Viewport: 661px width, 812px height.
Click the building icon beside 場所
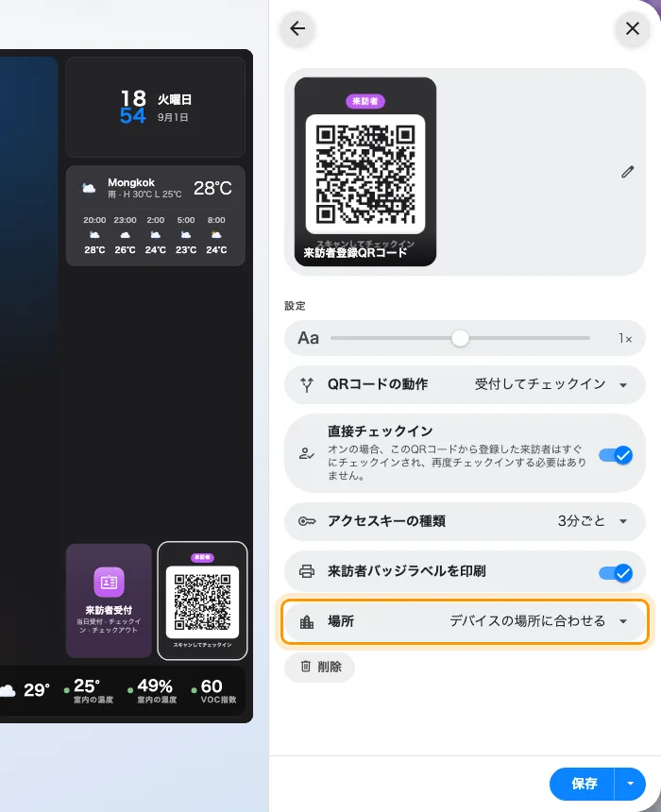tap(307, 621)
